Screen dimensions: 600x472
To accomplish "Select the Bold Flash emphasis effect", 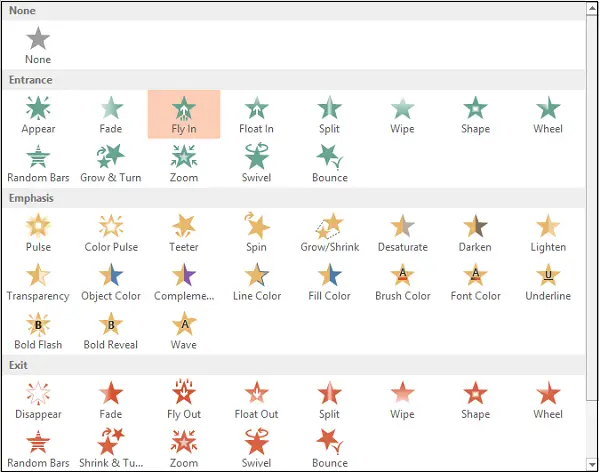I will (38, 331).
